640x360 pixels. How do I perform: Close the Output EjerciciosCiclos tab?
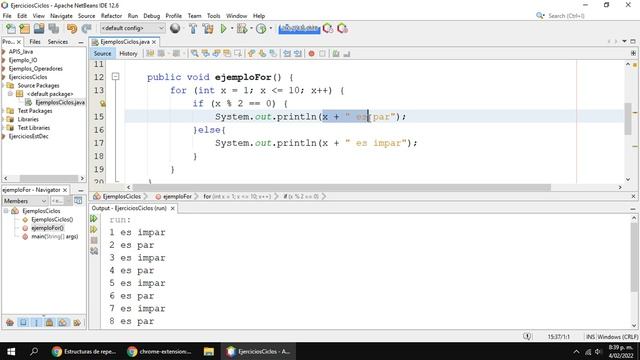pyautogui.click(x=173, y=208)
